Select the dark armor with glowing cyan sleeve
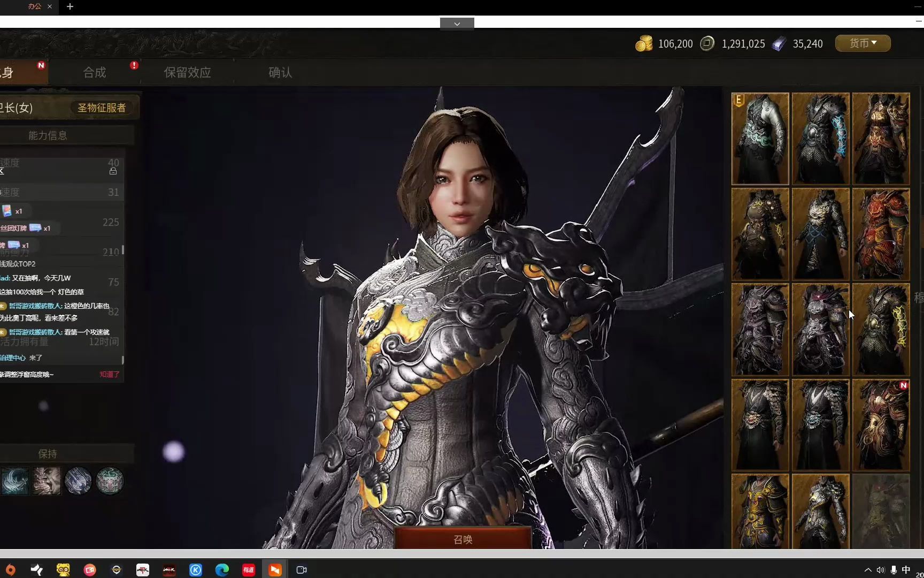 [820, 139]
